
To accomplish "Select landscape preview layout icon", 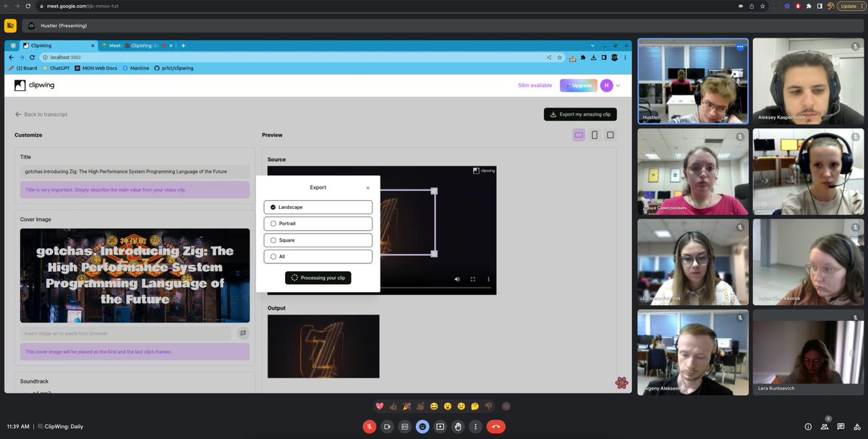I will [579, 135].
